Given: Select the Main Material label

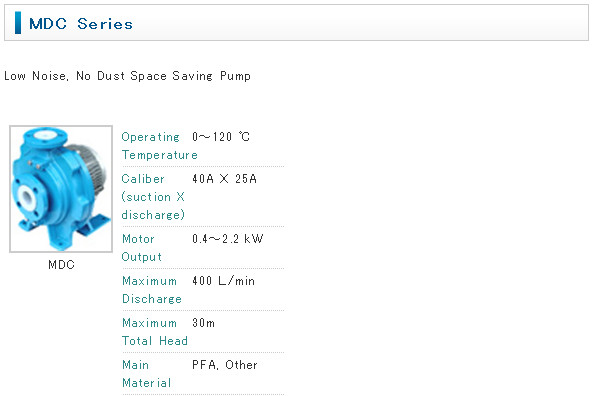Looking at the screenshot, I should (x=147, y=374).
